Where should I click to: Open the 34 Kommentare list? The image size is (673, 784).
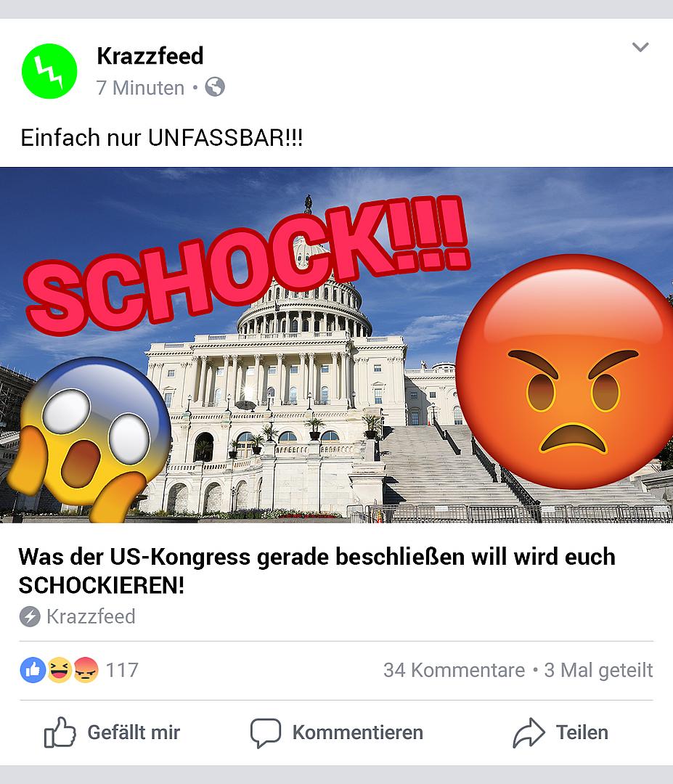(x=454, y=670)
